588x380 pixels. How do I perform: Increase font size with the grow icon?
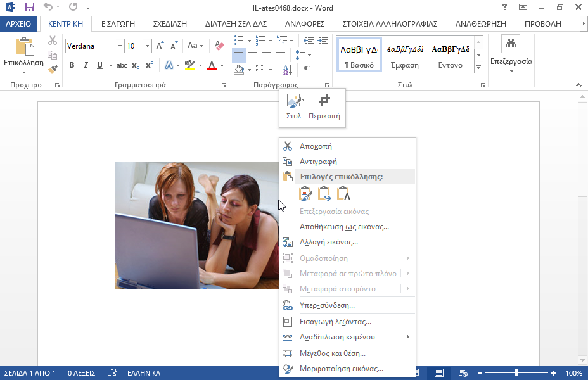(160, 46)
